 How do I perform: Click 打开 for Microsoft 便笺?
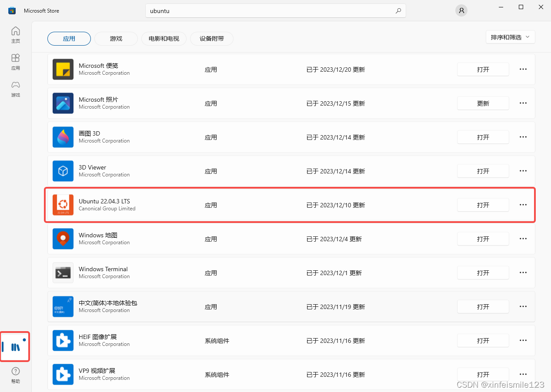tap(483, 70)
